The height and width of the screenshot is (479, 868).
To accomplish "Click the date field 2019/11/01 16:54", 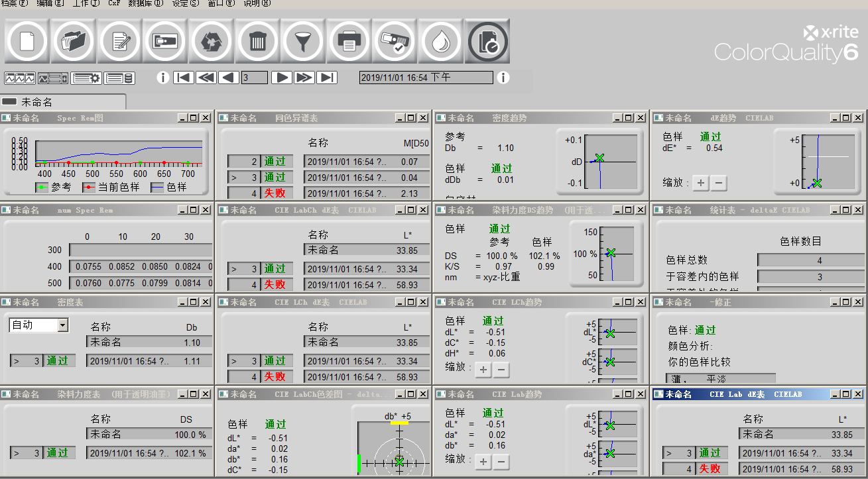I will click(426, 78).
